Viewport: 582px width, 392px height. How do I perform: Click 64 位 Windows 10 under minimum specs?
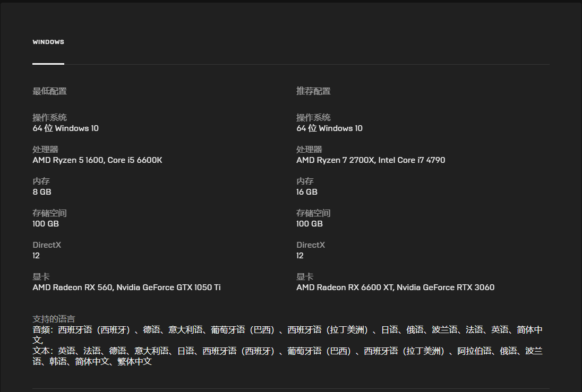click(x=66, y=128)
